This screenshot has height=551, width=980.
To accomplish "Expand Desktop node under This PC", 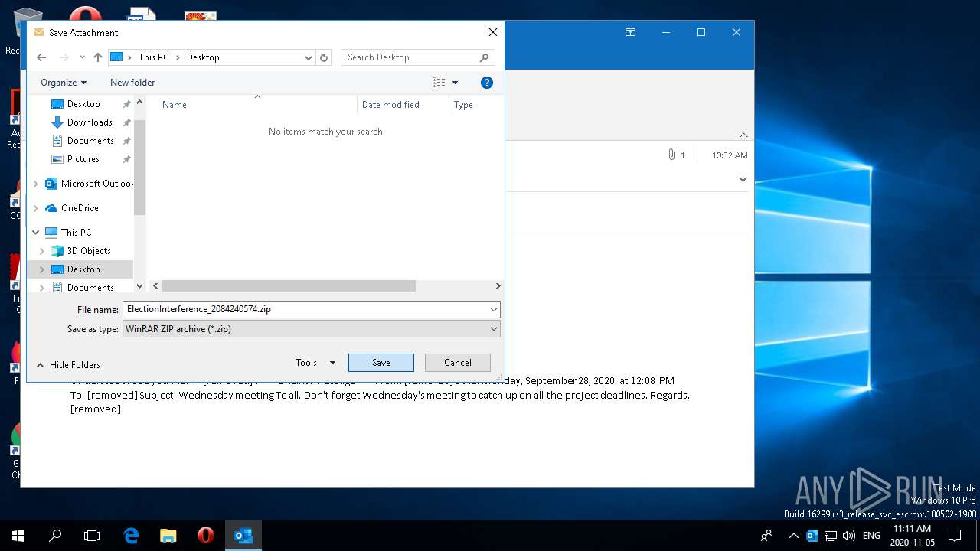I will point(41,269).
